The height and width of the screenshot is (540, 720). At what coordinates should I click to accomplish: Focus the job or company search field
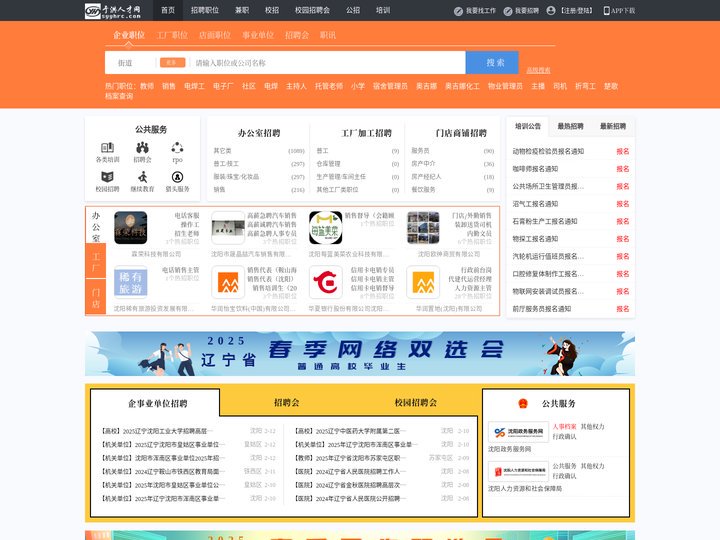(x=328, y=63)
